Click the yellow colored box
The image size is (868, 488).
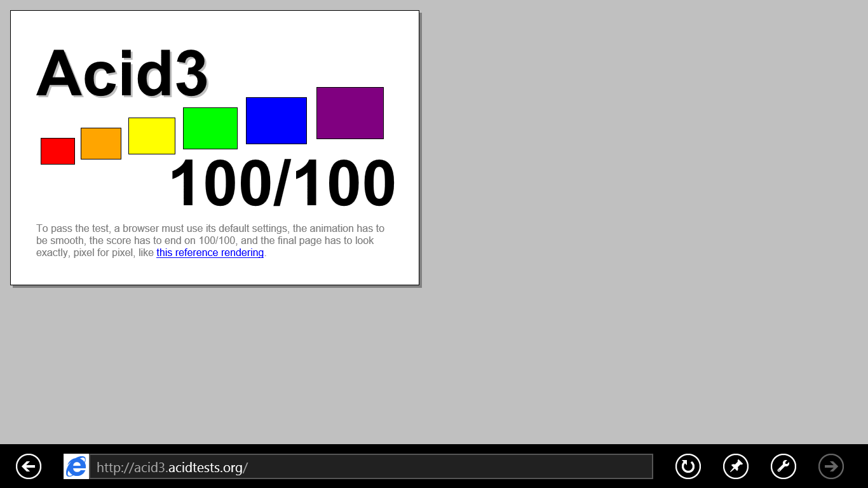pyautogui.click(x=152, y=136)
